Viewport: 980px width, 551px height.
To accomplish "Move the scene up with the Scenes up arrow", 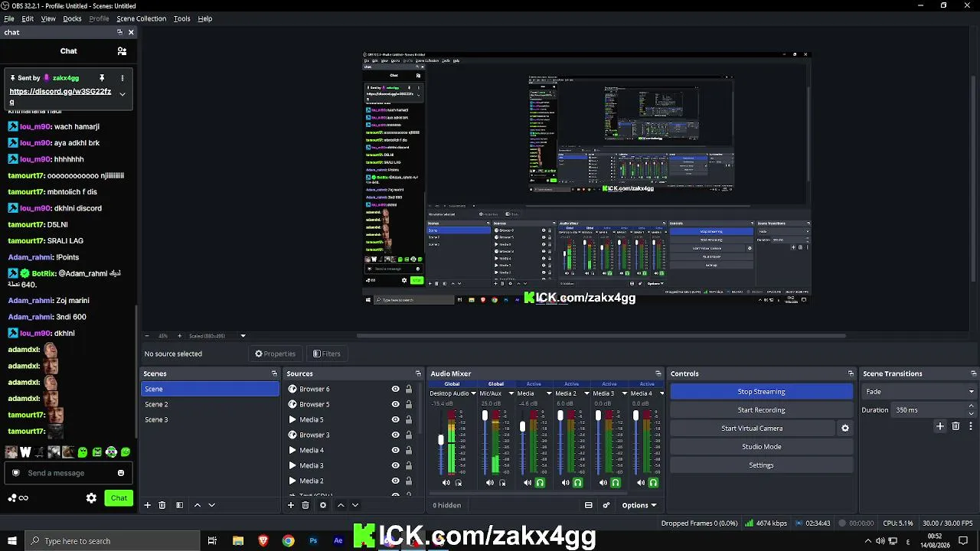I will pyautogui.click(x=198, y=505).
